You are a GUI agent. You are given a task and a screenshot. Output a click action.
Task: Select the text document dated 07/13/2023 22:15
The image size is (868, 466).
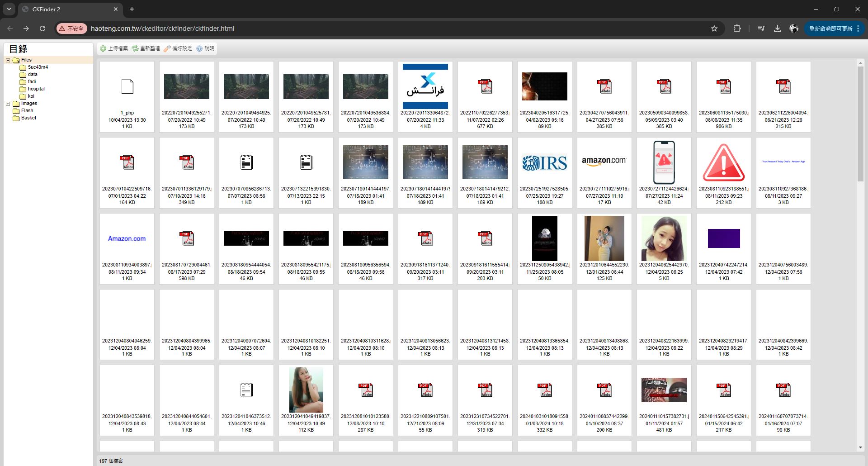(x=306, y=162)
